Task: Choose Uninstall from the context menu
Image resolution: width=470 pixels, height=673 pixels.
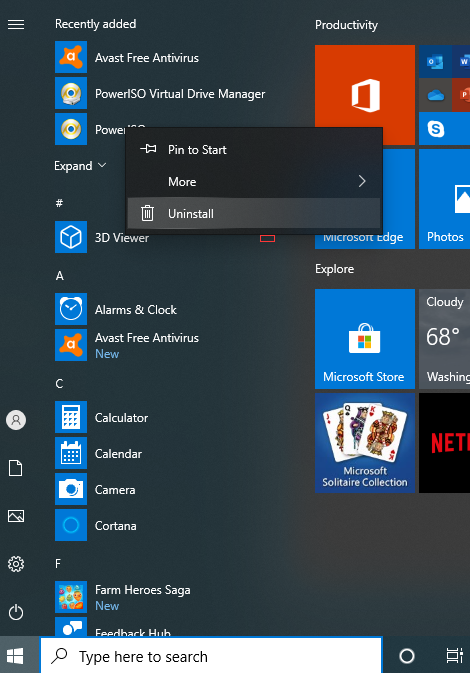Action: point(254,213)
